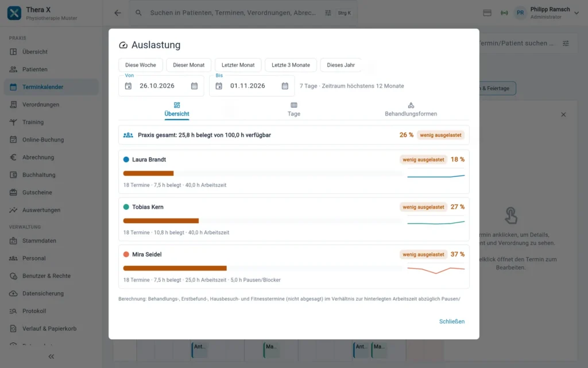Switch to the Behandlungsformen tab

point(411,110)
